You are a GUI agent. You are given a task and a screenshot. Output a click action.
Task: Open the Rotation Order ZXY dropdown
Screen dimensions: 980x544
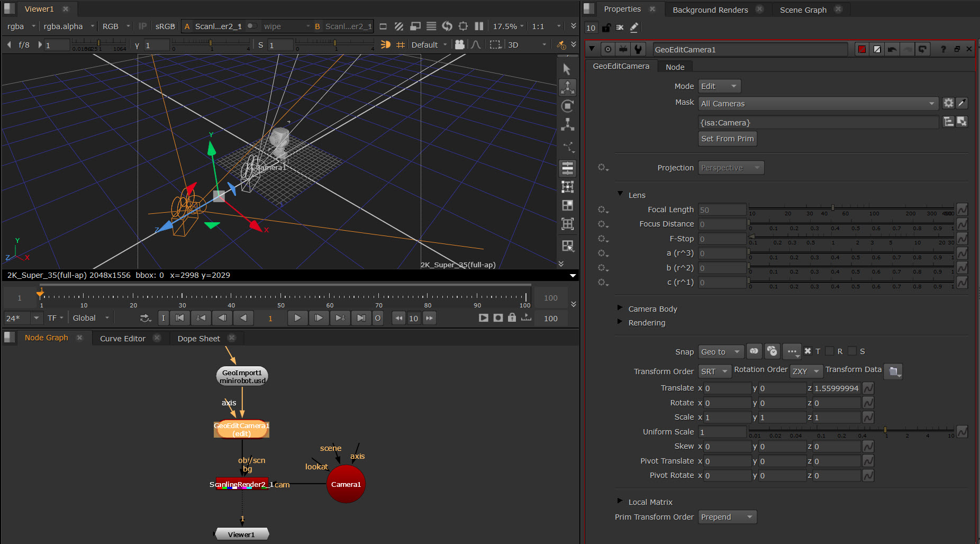pos(806,371)
